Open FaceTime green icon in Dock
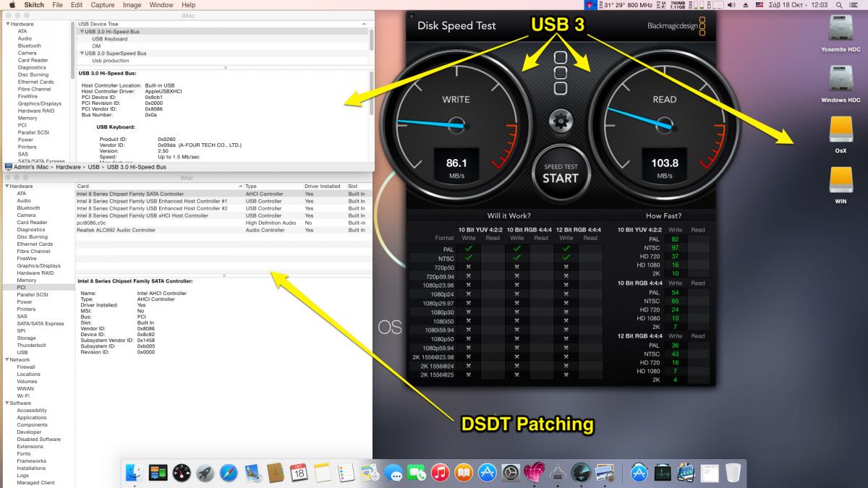Viewport: 868px width, 488px height. pyautogui.click(x=416, y=473)
